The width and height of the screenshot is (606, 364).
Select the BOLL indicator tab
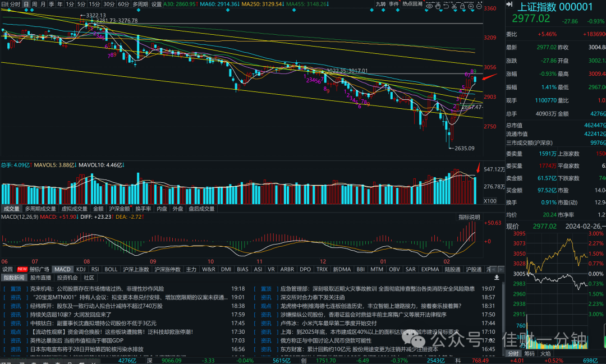111,269
